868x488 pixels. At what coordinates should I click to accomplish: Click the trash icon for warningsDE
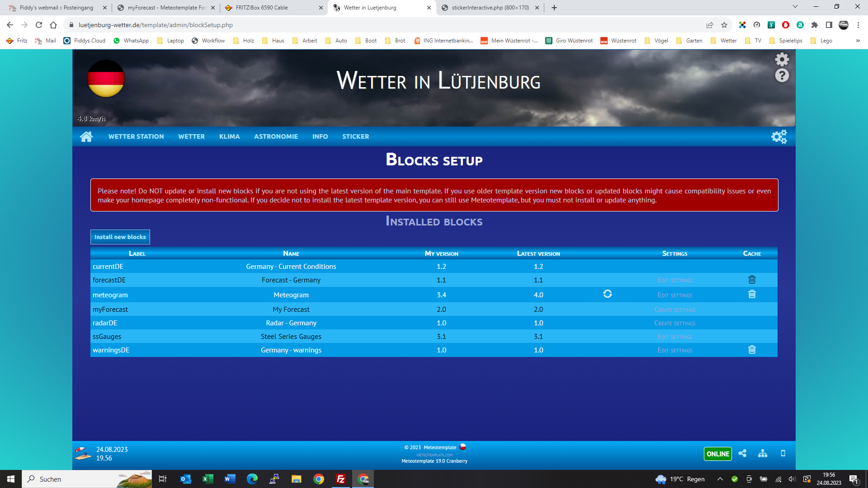752,350
